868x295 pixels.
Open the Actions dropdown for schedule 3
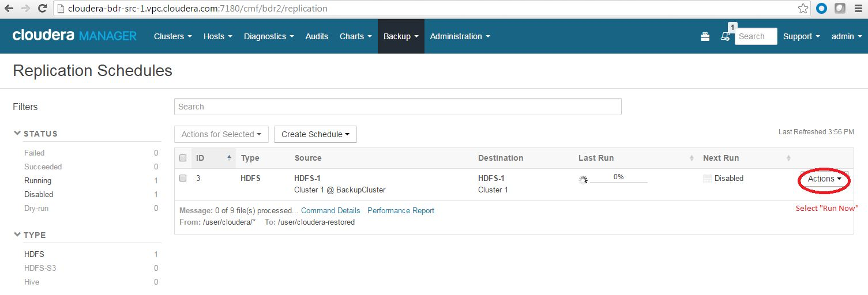pyautogui.click(x=824, y=179)
